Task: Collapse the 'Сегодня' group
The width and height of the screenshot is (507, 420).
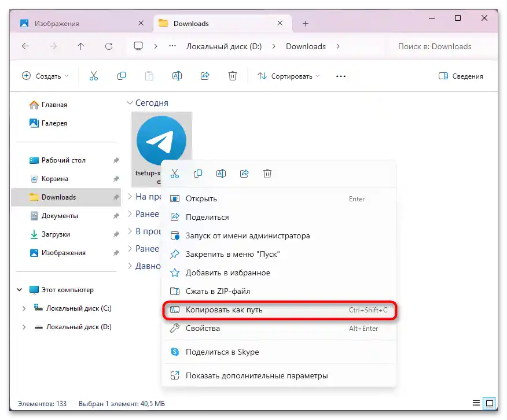Action: [x=130, y=102]
